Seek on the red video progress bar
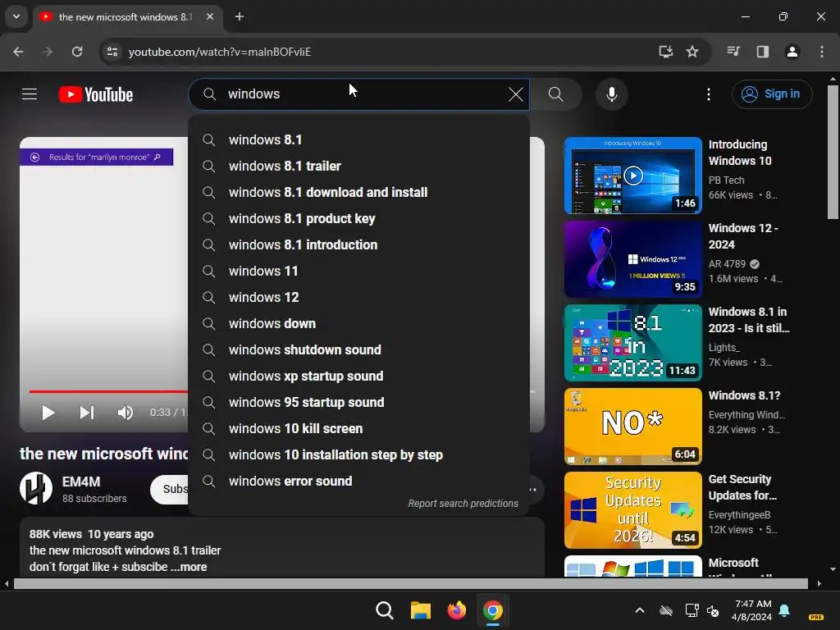This screenshot has height=630, width=840. pos(108,391)
